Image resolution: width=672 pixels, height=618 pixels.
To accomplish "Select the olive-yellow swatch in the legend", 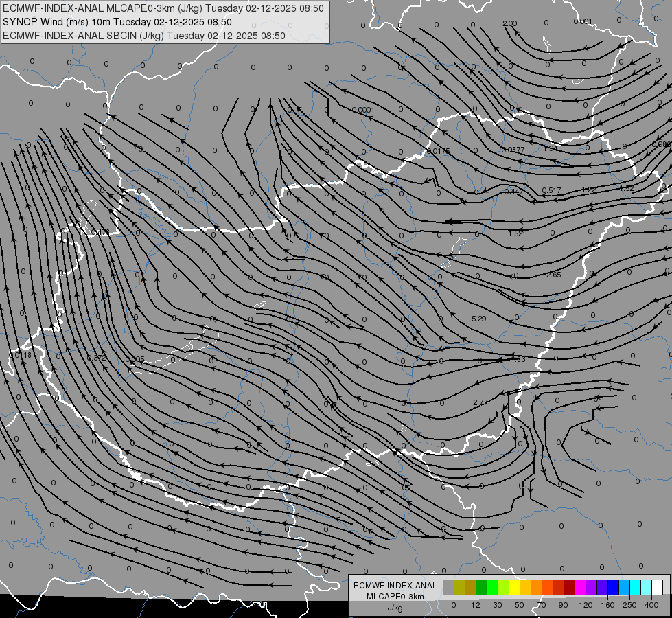I will point(459,587).
